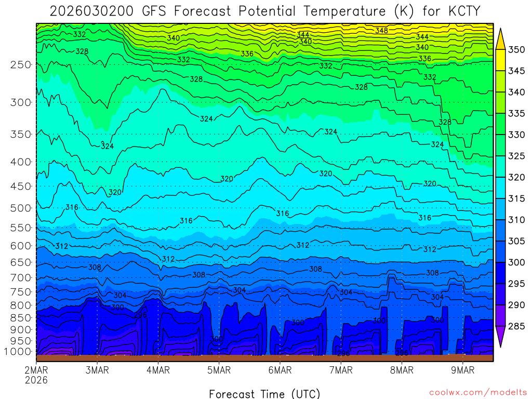Click the 324 contour label near 3MAR
The height and width of the screenshot is (399, 532).
click(x=107, y=146)
